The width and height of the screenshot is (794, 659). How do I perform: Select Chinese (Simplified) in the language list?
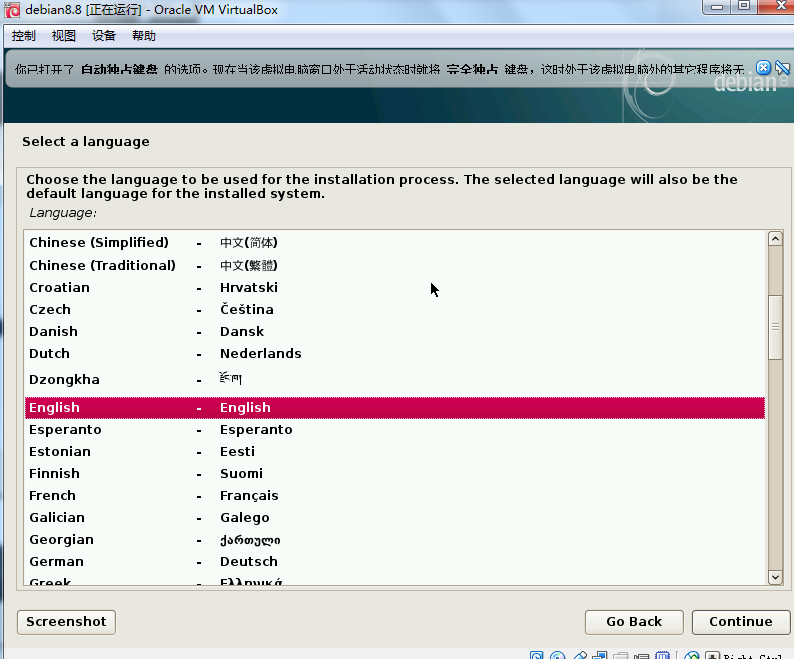[x=99, y=243]
